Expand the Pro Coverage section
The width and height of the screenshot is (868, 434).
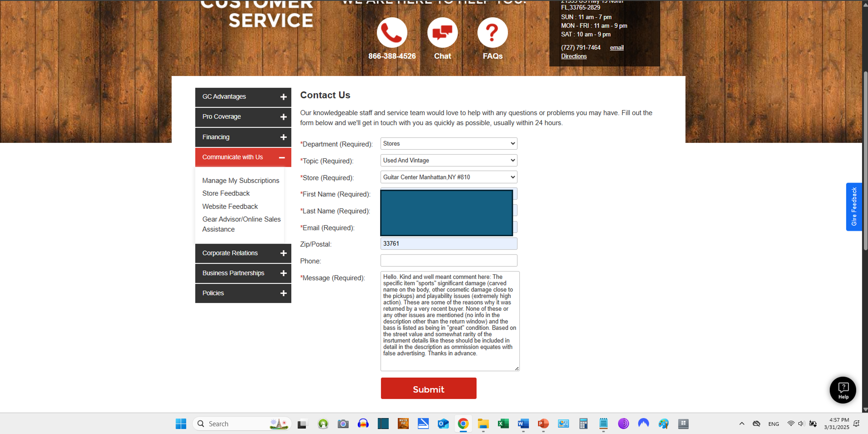coord(243,117)
